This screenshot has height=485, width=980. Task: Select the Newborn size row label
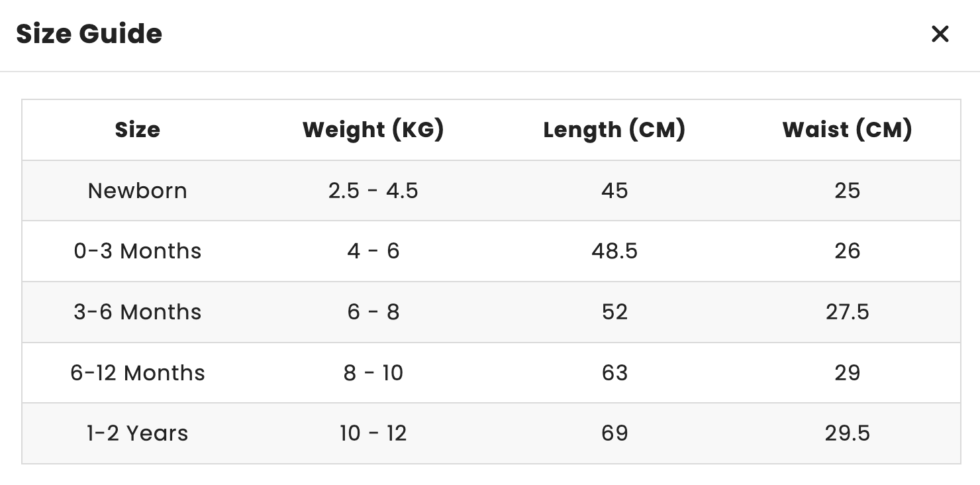[138, 191]
